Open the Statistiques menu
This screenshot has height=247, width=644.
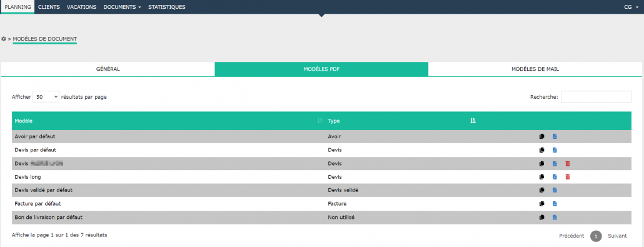[167, 7]
